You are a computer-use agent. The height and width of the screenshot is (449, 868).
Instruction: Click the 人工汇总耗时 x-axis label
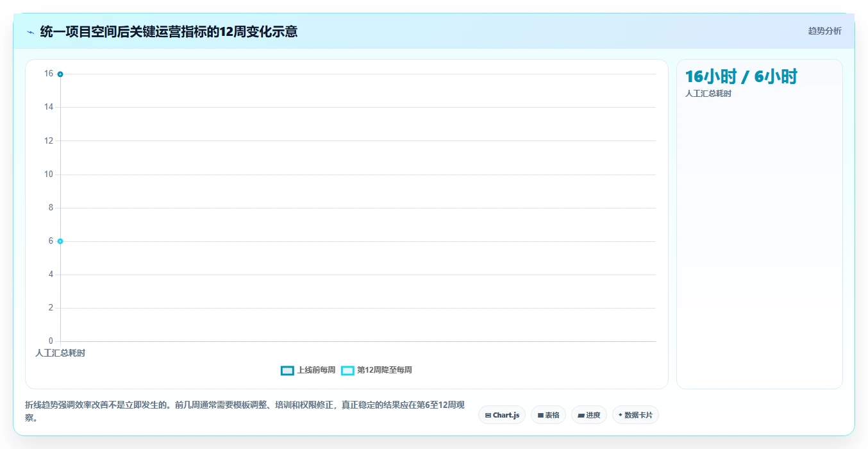60,353
